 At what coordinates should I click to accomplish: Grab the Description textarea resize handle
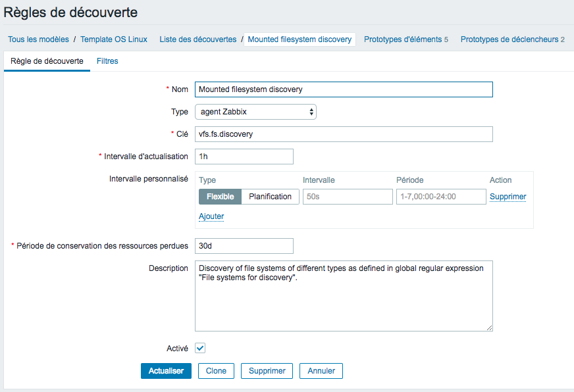pyautogui.click(x=490, y=328)
